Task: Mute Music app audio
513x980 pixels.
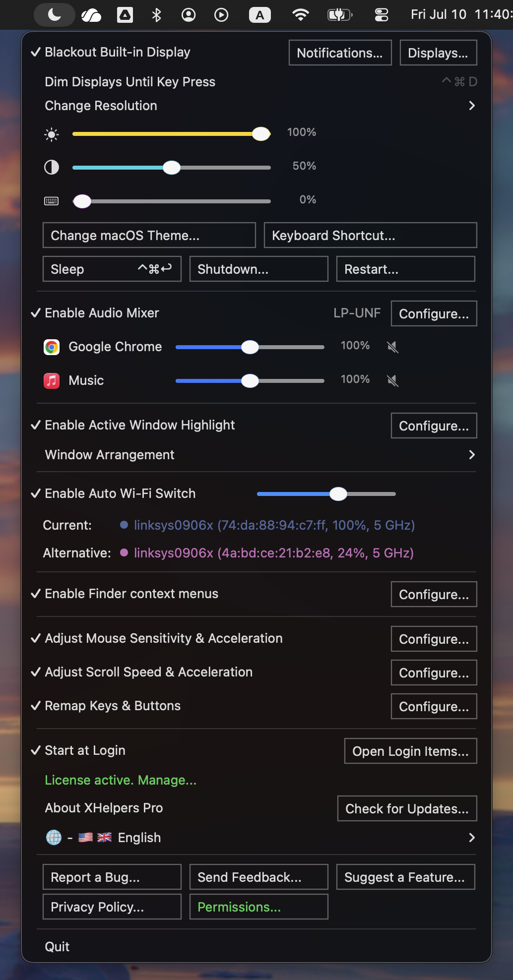Action: tap(392, 380)
